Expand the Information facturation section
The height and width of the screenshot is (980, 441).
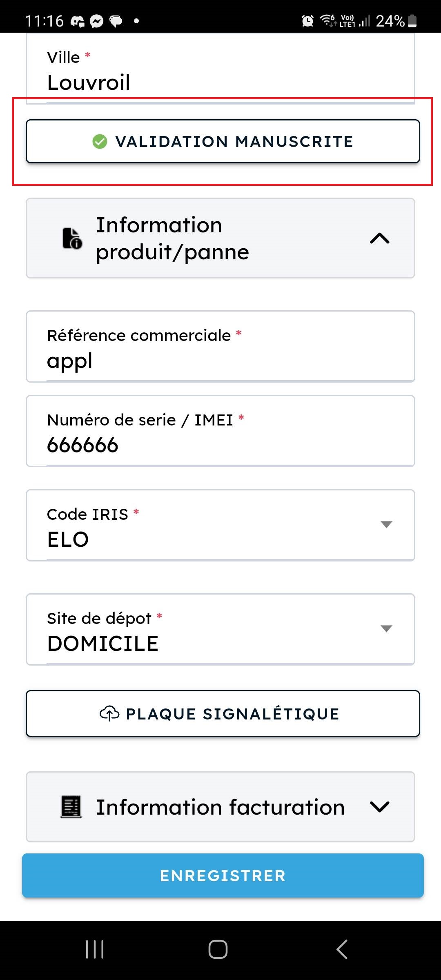pos(379,807)
